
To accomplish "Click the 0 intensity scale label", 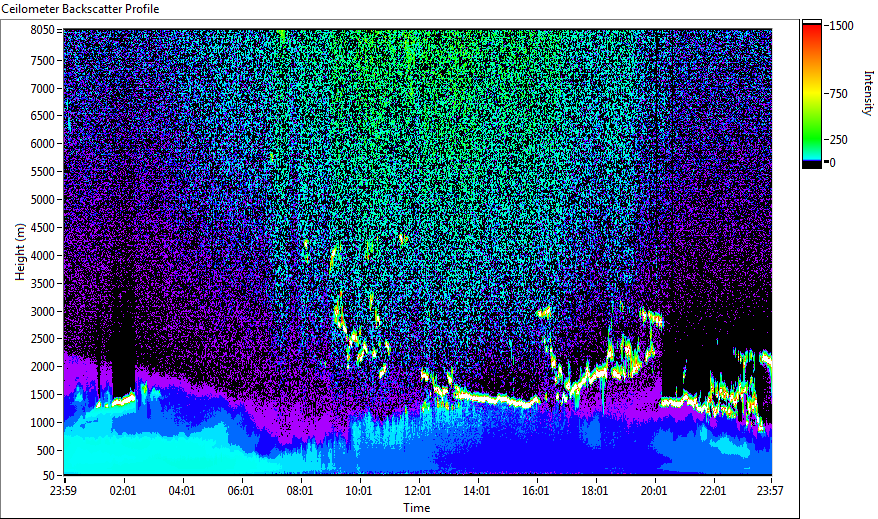I will tap(833, 163).
